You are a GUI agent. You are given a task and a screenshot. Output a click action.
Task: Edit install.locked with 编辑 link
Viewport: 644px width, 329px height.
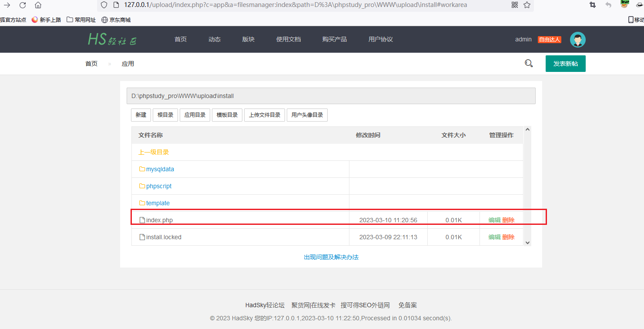click(495, 237)
